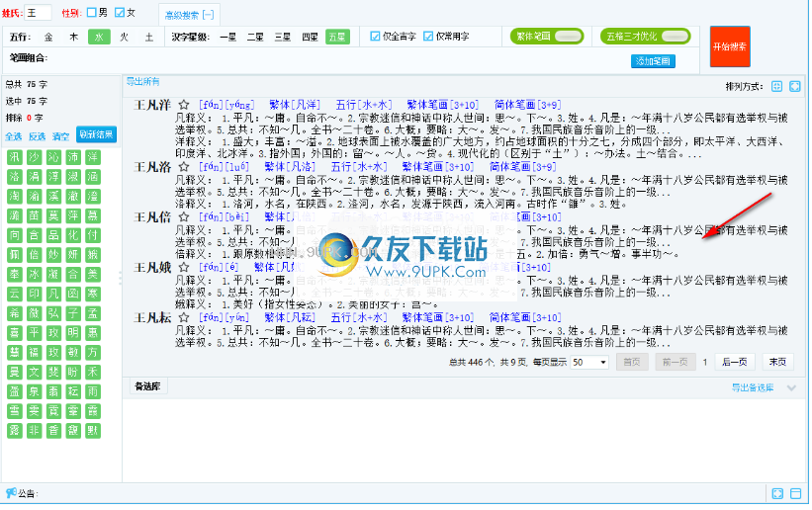Select the character tile 冰
This screenshot has width=812, height=510.
click(35, 274)
